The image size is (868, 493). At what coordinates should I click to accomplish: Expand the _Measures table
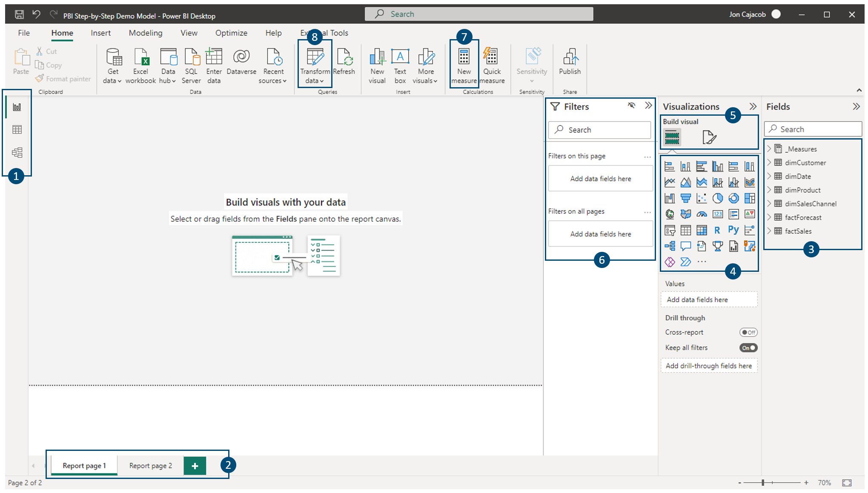coord(769,148)
